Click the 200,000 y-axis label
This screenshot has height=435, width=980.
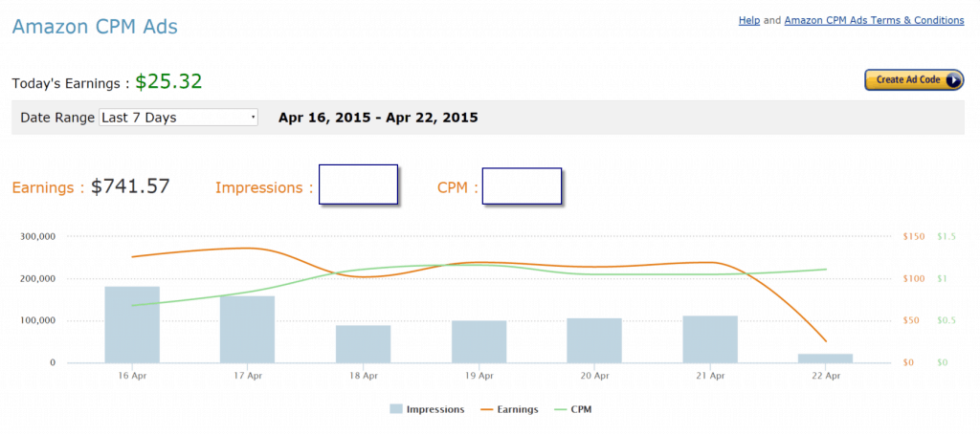click(38, 279)
